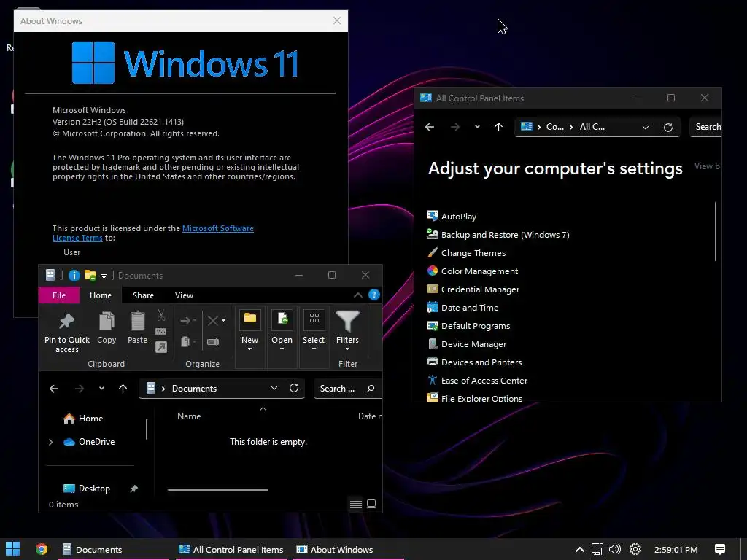Launch Chrome from the taskbar

tap(42, 549)
